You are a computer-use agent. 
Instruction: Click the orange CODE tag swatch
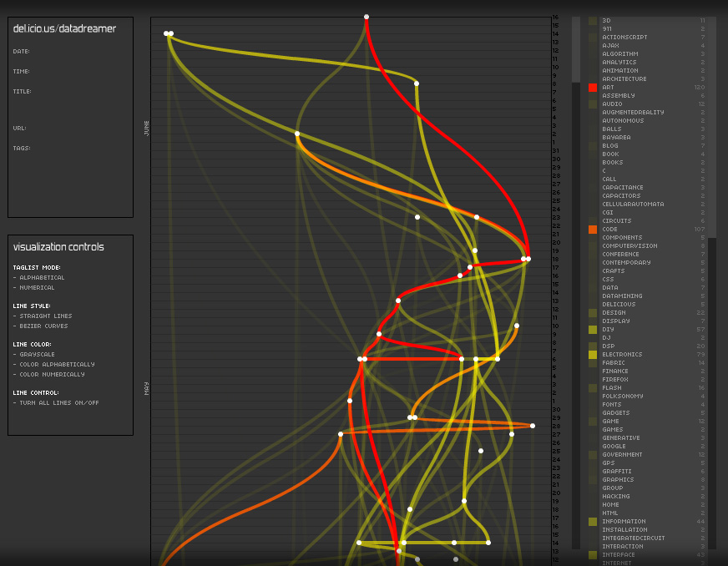pyautogui.click(x=593, y=230)
